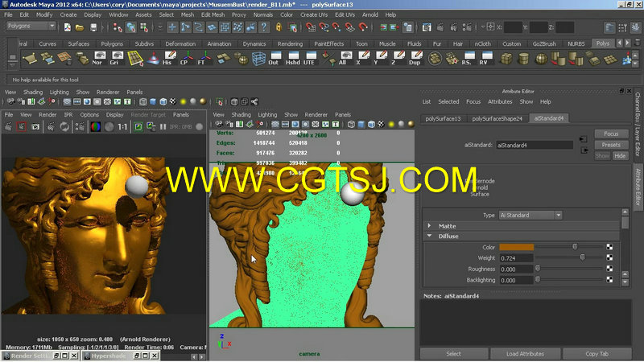
Task: Open the Weight attribute map checker button
Action: [x=609, y=257]
